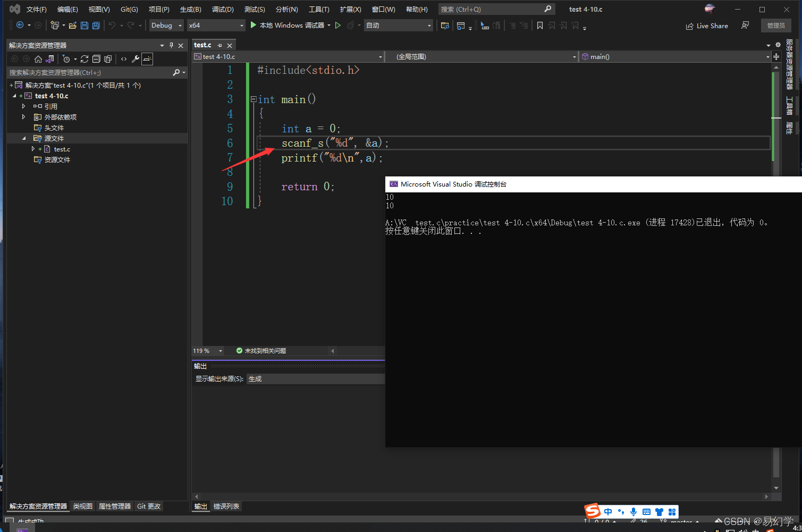Screen dimensions: 802x532
Task: Open the main() member dropdown
Action: (675, 56)
